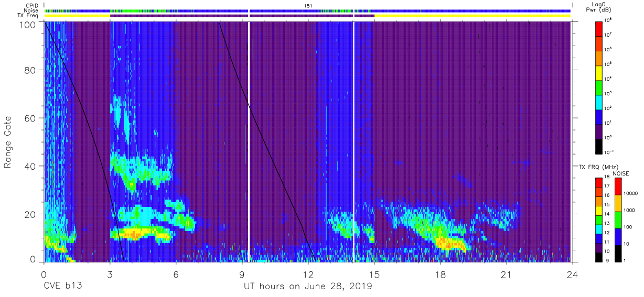Screen dimensions: 644x297
Task: Click the '10000' label on the NOISE colorbar
Action: pos(631,194)
